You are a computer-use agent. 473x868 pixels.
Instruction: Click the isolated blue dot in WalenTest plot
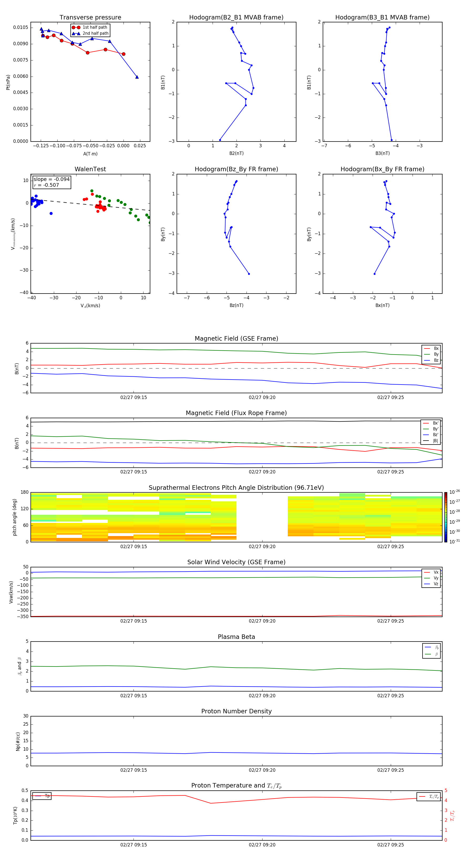(51, 213)
